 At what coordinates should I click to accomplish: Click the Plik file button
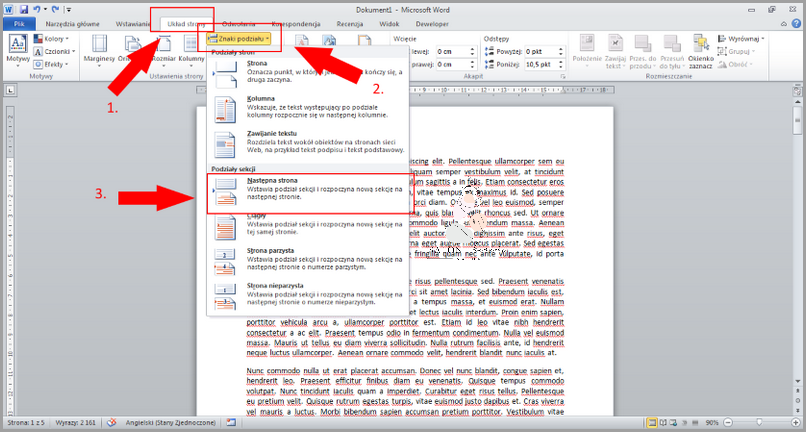[18, 21]
